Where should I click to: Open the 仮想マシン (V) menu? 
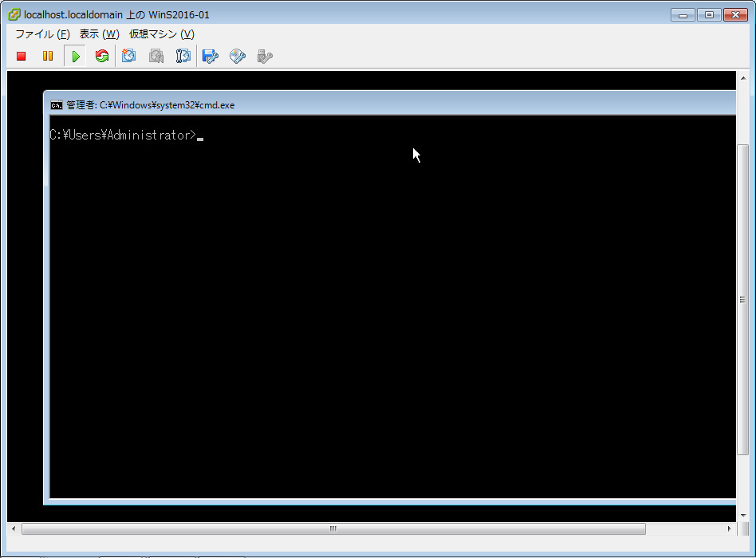click(162, 34)
